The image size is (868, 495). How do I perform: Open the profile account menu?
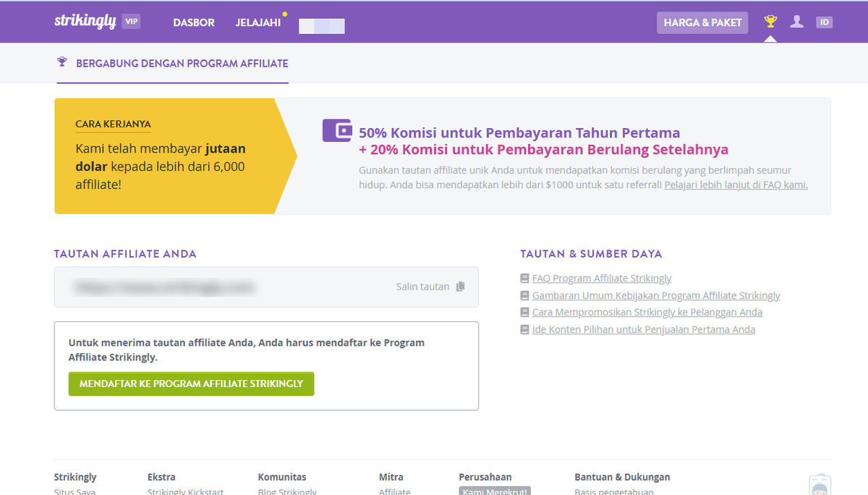796,21
